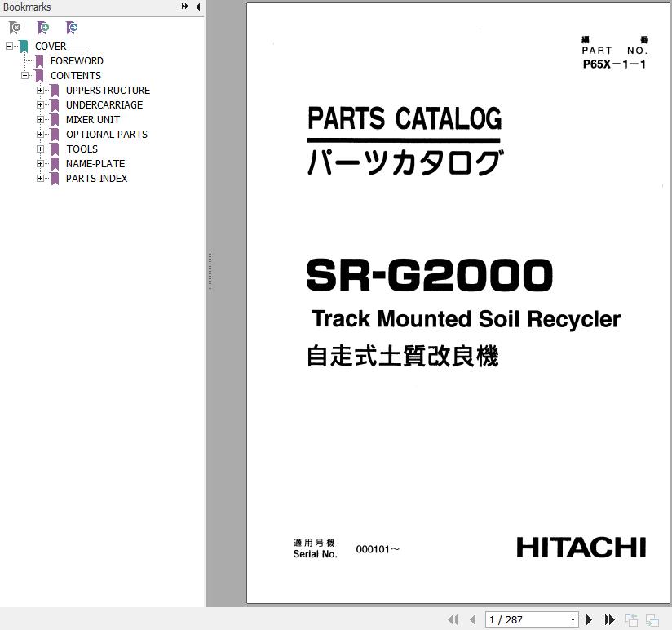Click the next view icon
Screen dimensions: 672x630
pyautogui.click(x=652, y=619)
